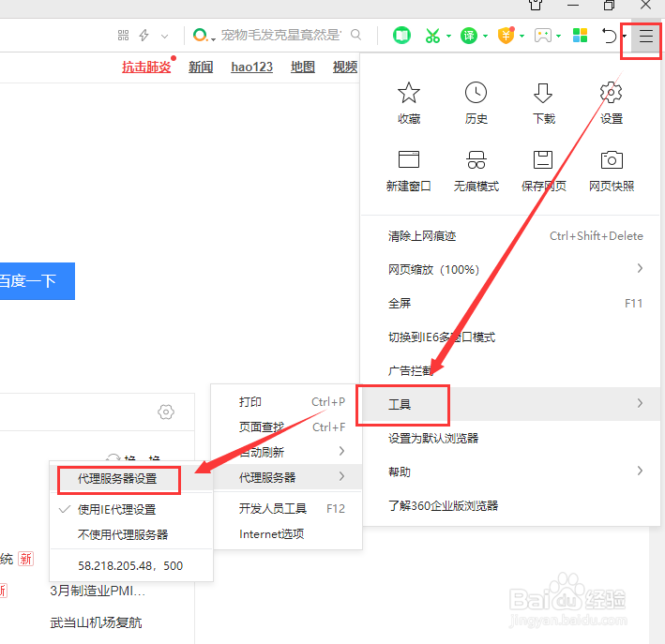Select proxy 58.218.205.48, 500 entry
The width and height of the screenshot is (665, 644).
pyautogui.click(x=131, y=565)
